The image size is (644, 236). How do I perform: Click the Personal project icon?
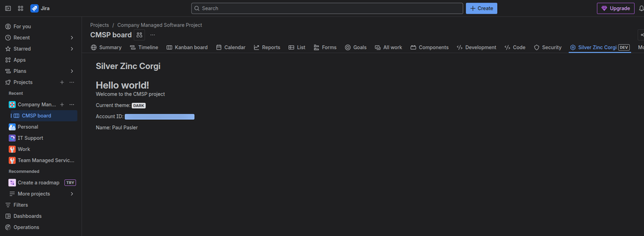tap(12, 127)
